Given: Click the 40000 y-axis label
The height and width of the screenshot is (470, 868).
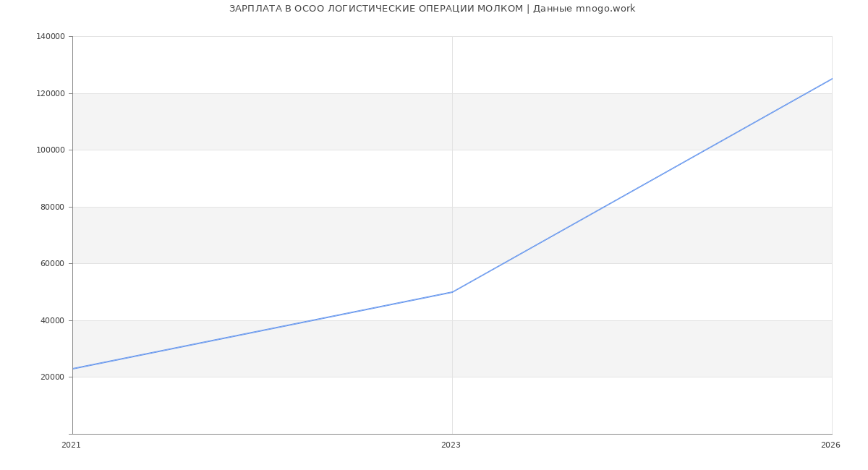Looking at the screenshot, I should [x=54, y=320].
